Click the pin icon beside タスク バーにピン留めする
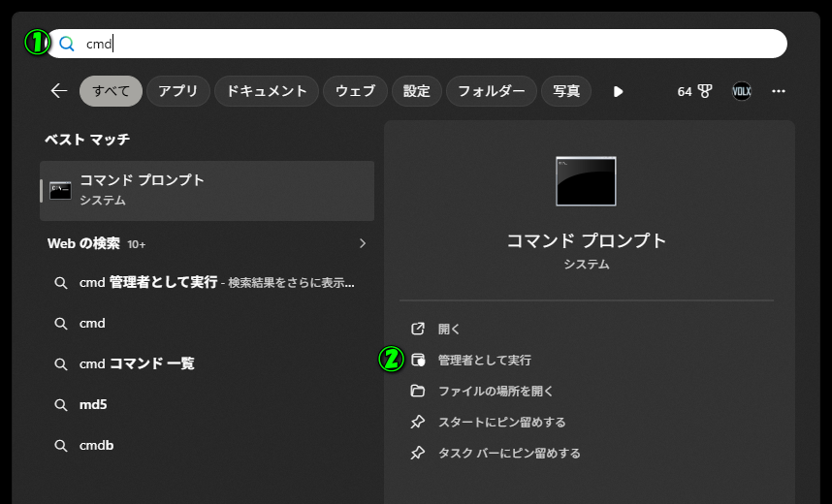Screen dimensions: 832x504 point(418,453)
